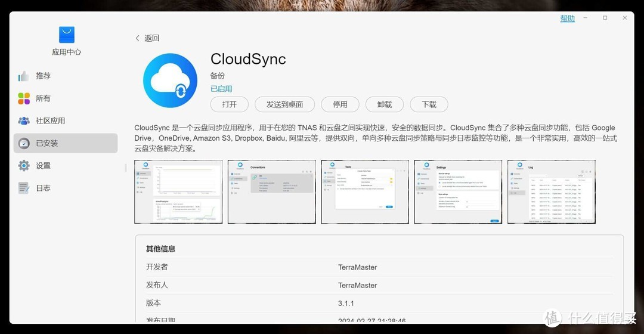The height and width of the screenshot is (334, 644).
Task: Open the Tasks screenshot thumbnail
Action: (x=365, y=192)
